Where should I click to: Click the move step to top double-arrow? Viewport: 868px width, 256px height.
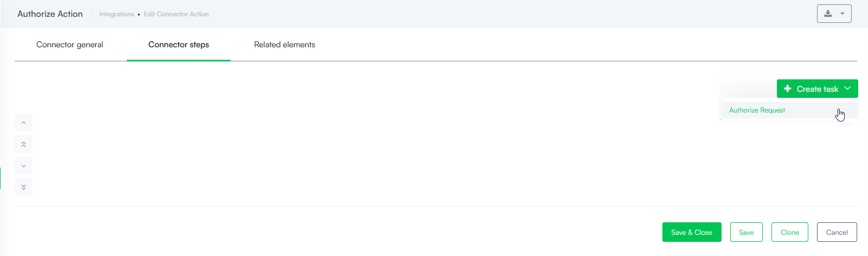click(23, 145)
